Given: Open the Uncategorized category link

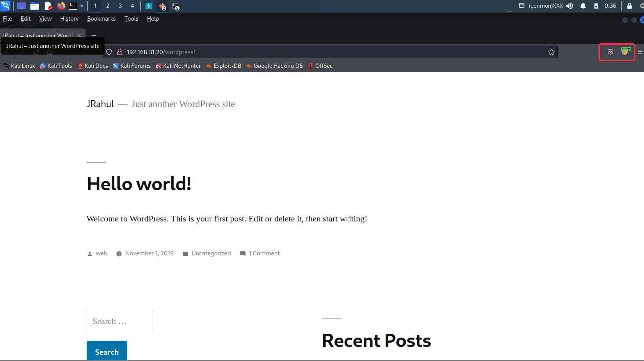Looking at the screenshot, I should pos(211,253).
